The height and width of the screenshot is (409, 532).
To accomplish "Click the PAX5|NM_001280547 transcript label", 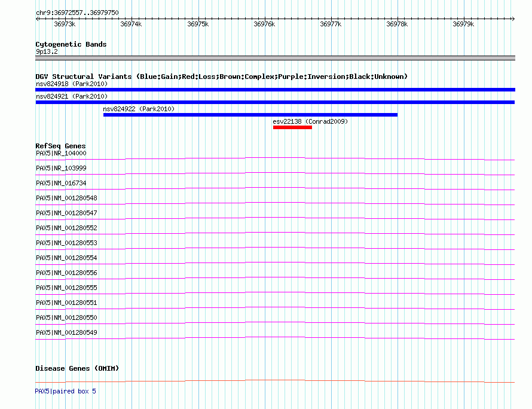I will 66,213.
